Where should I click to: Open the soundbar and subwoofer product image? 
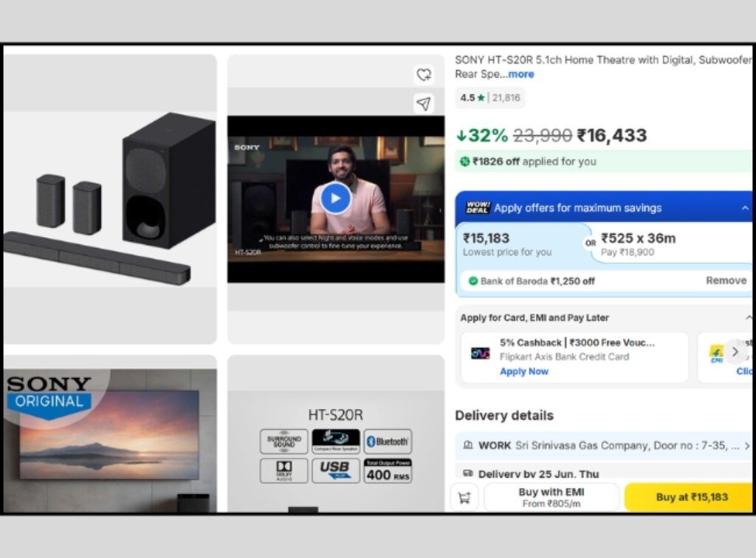[x=110, y=199]
